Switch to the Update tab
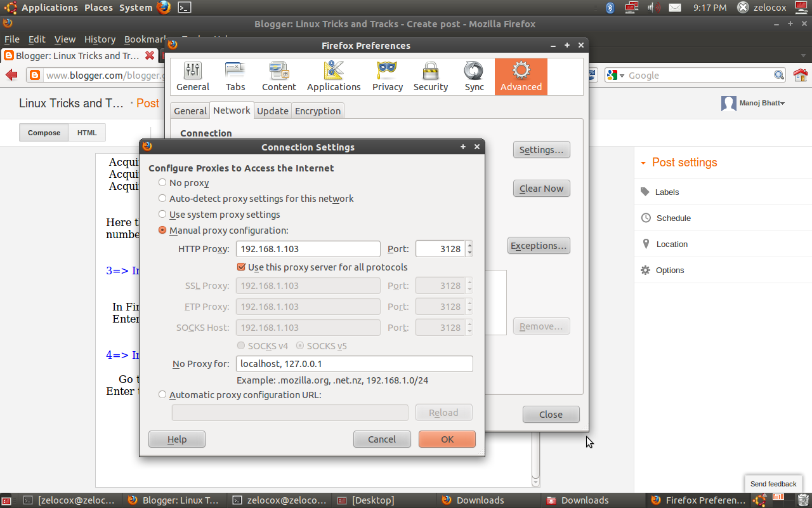This screenshot has width=812, height=508. 273,111
